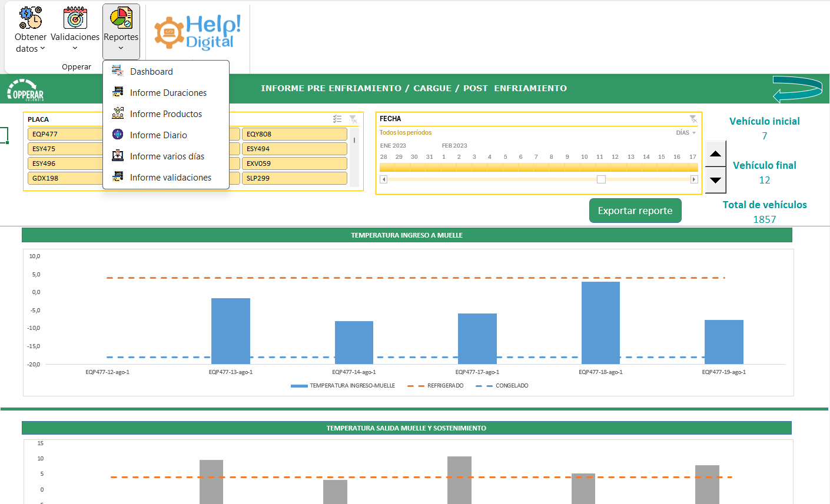Image resolution: width=830 pixels, height=504 pixels.
Task: Click the EQP477-18-ago-1 blue bar
Action: point(600,323)
